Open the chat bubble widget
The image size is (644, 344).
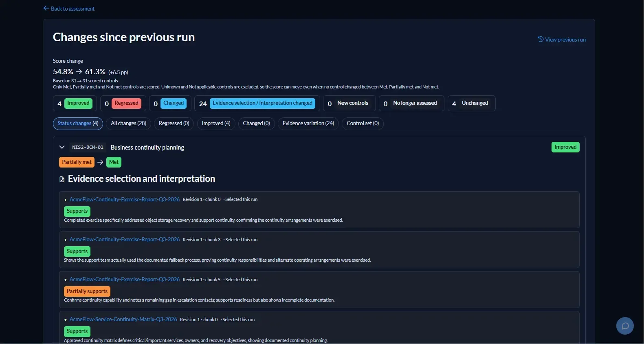[625, 326]
